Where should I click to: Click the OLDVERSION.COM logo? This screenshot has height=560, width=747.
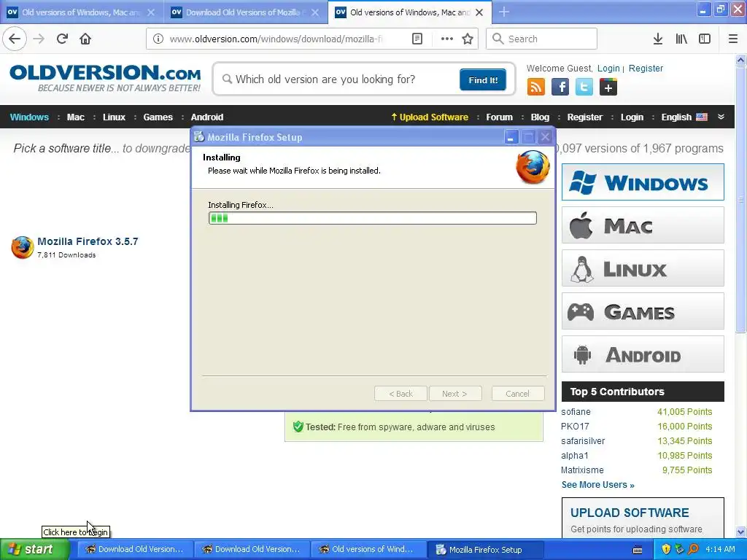(x=105, y=78)
